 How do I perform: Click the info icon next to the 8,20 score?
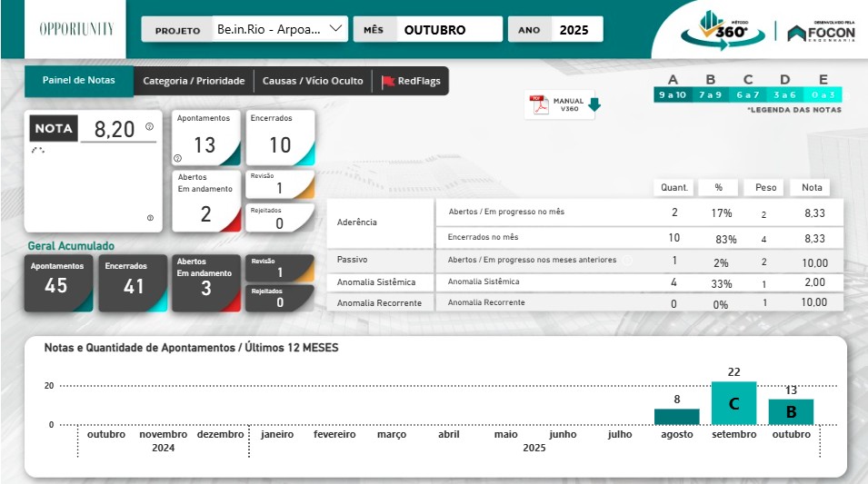point(149,127)
